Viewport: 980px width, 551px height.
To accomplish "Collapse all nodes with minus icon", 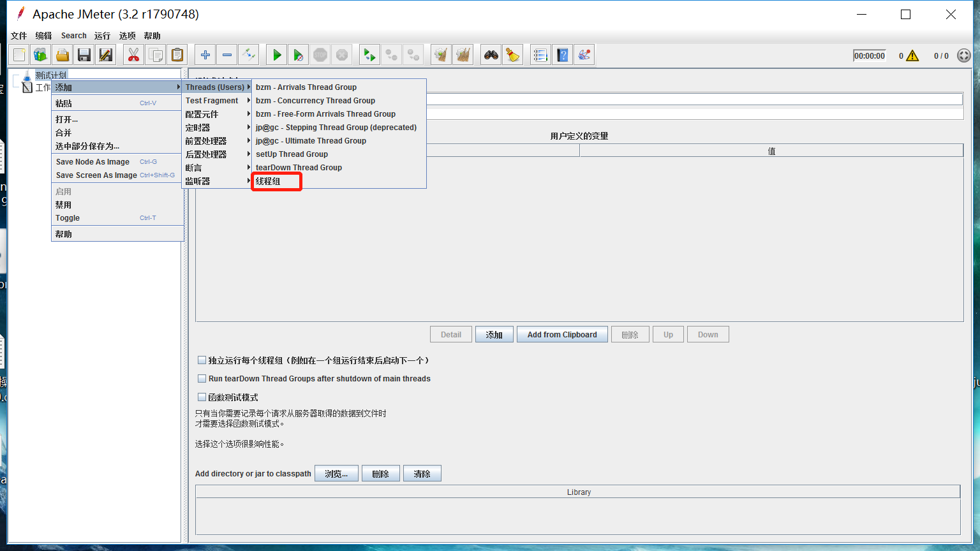I will coord(227,55).
